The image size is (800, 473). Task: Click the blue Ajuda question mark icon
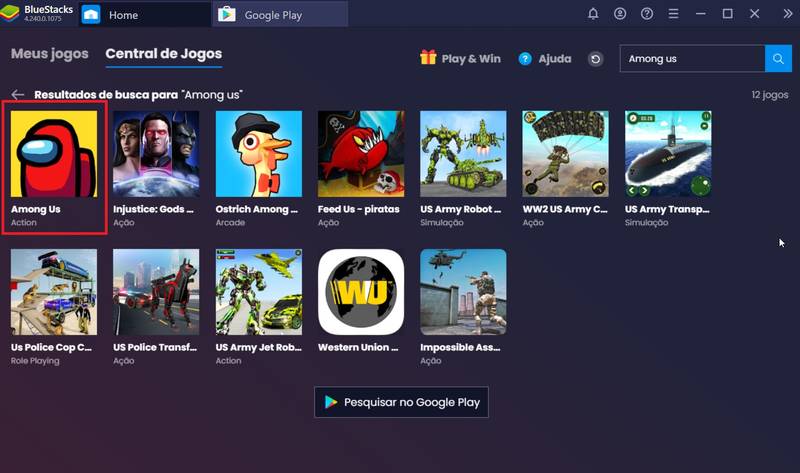[525, 59]
